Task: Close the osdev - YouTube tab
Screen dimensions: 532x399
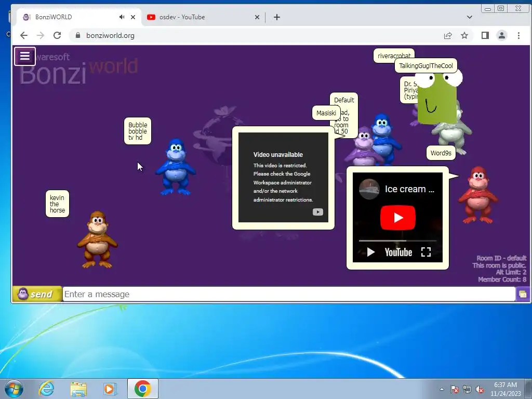Action: click(x=257, y=17)
